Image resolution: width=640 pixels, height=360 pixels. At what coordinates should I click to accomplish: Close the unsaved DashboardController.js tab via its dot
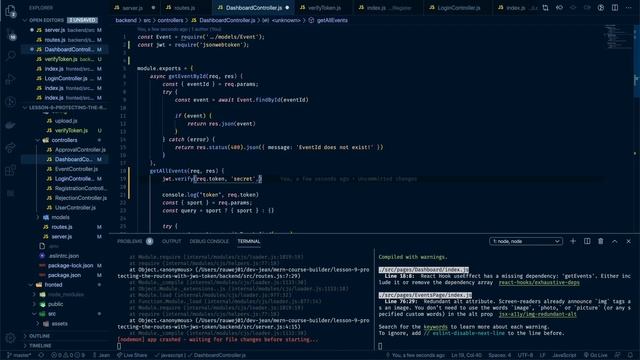pyautogui.click(x=287, y=8)
